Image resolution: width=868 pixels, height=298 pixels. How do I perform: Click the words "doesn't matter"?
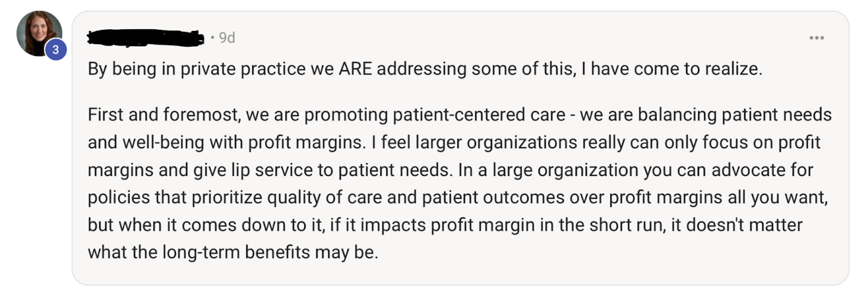pos(744,225)
